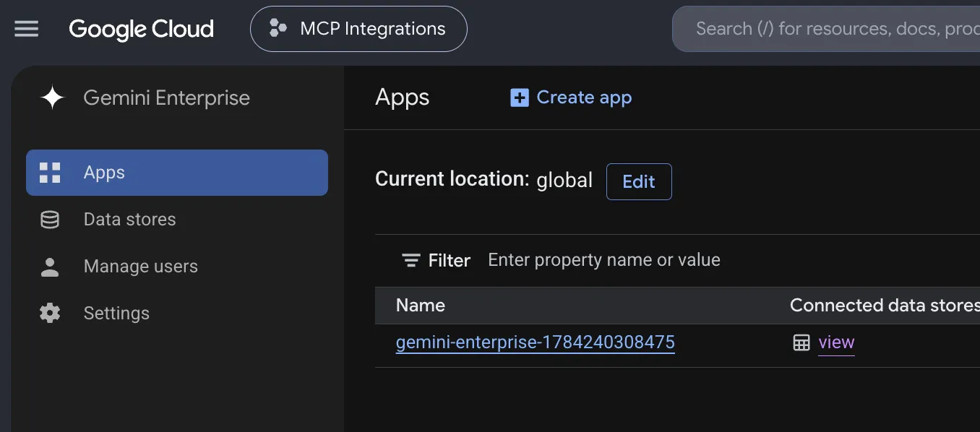
Task: Select Apps in the sidebar
Action: (177, 173)
